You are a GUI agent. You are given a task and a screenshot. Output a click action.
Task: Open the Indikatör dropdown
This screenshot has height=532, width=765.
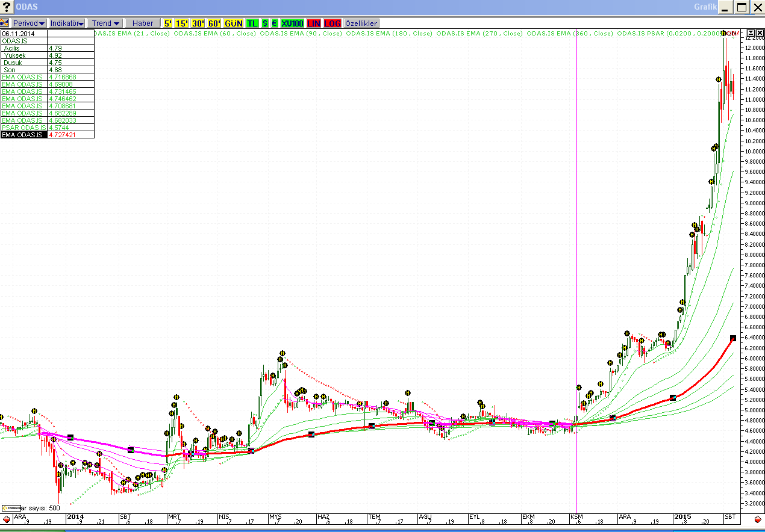(67, 23)
